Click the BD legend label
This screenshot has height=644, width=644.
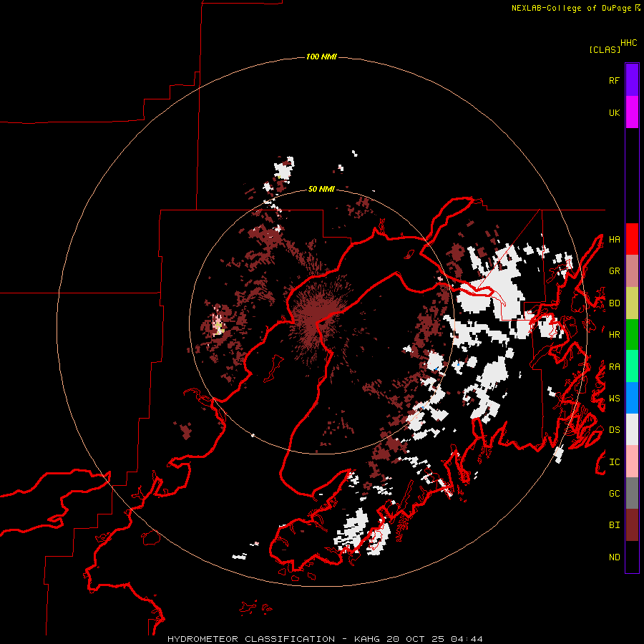point(614,303)
